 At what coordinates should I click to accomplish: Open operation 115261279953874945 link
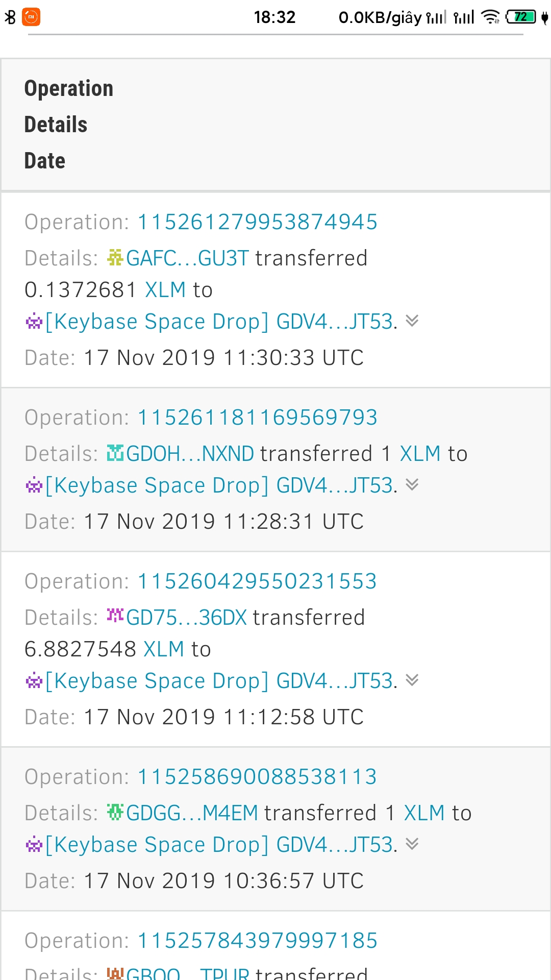(257, 222)
